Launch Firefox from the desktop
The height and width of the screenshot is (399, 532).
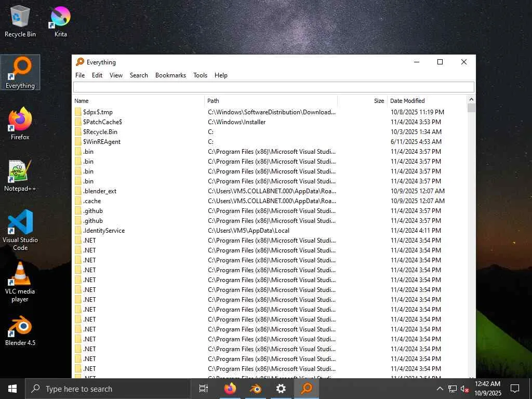(x=20, y=124)
